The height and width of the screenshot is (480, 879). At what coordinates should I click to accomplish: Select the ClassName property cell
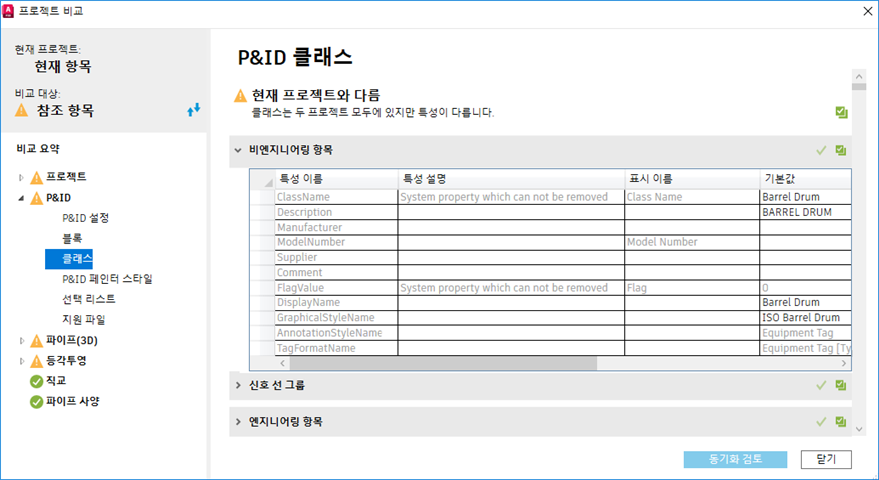tap(336, 197)
